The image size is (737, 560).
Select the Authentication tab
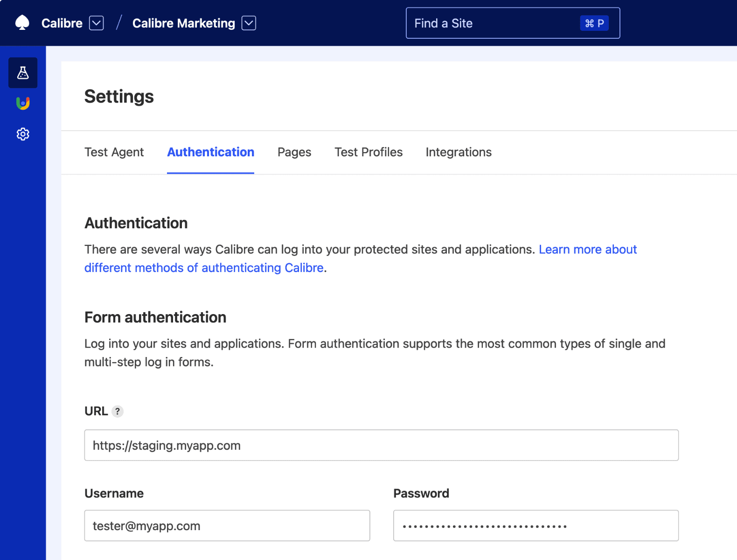coord(210,152)
